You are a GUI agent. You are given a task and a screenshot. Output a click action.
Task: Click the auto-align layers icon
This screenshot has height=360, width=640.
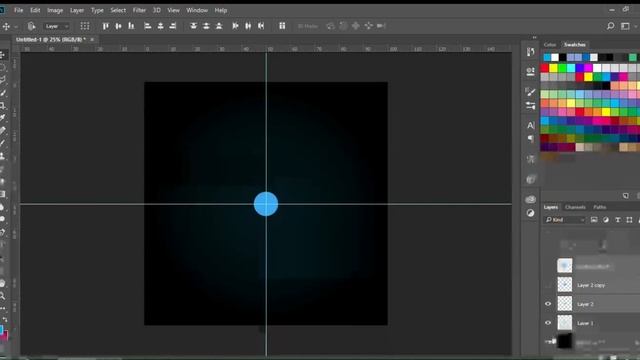point(282,26)
